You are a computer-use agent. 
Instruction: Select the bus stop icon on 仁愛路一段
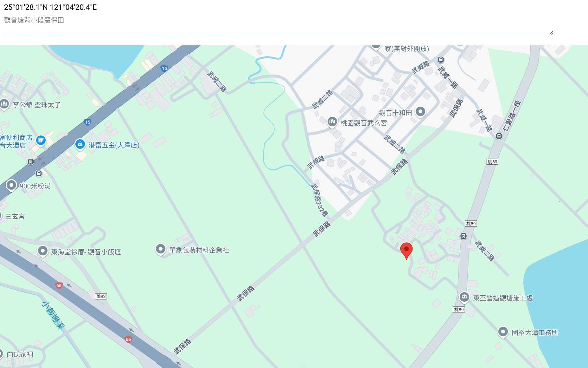[x=499, y=136]
